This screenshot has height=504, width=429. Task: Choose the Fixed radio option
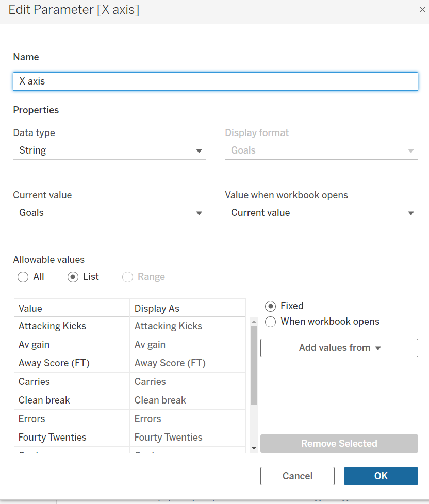[270, 306]
